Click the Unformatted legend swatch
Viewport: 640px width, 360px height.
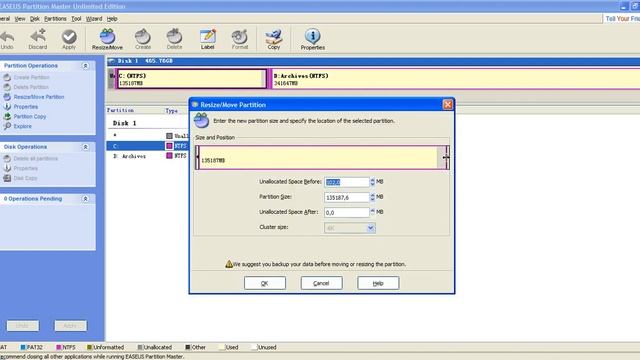89,347
